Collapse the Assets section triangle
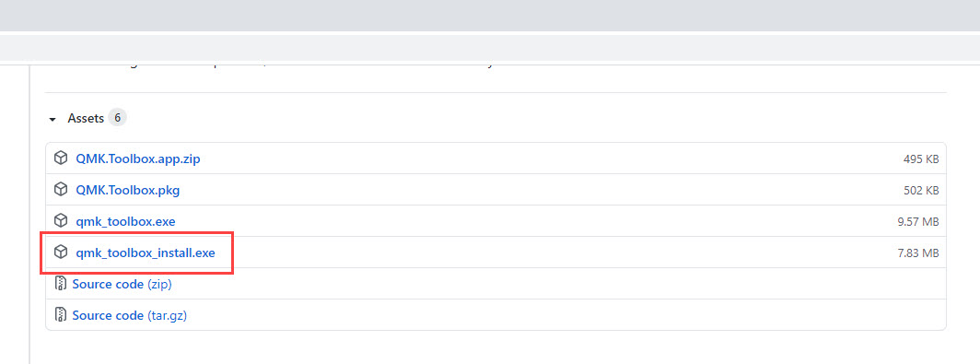This screenshot has height=364, width=980. click(x=52, y=119)
